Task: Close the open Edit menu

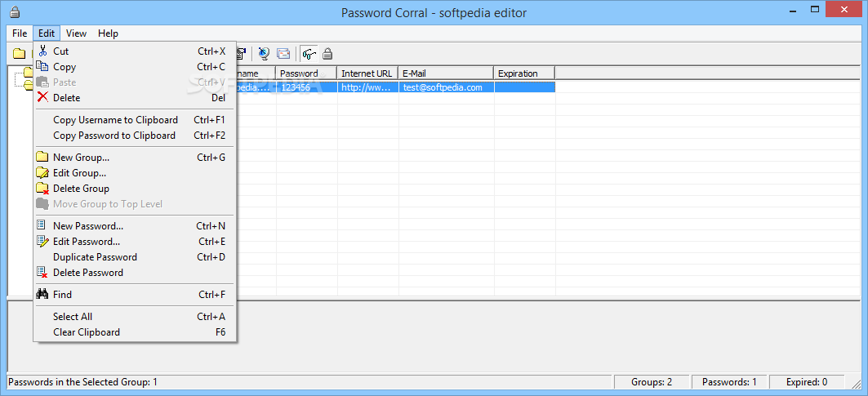Action: click(x=47, y=33)
